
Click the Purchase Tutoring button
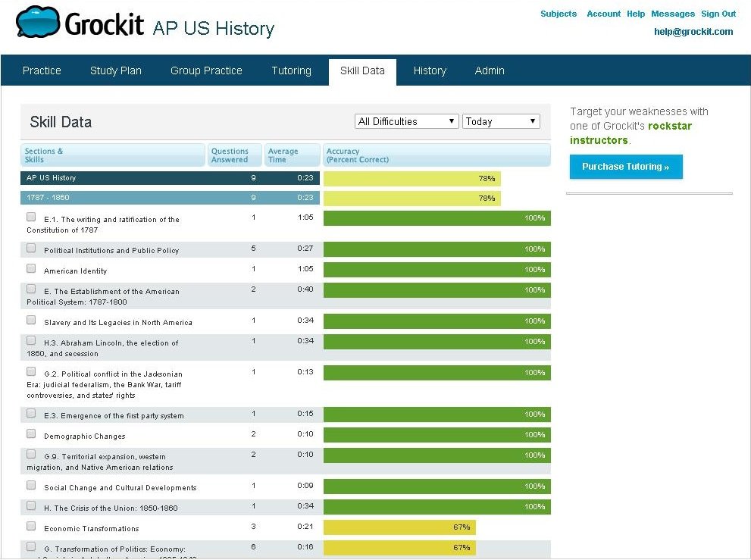(625, 167)
